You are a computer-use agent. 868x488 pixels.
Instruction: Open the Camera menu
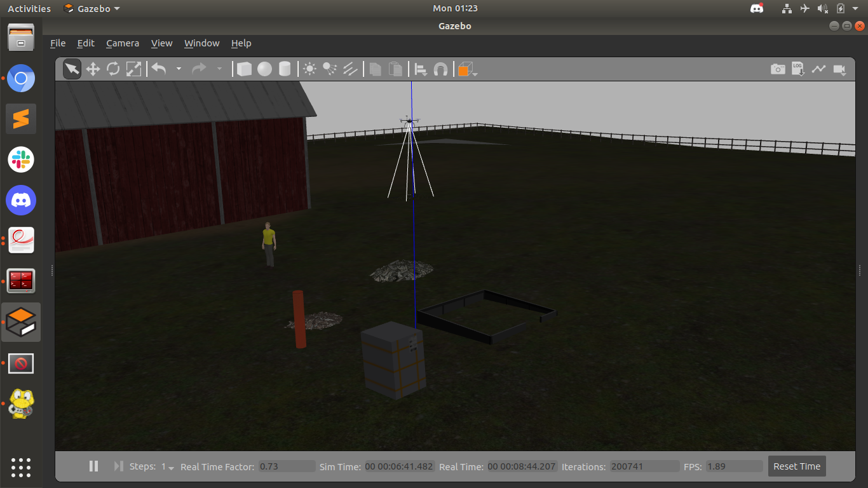pos(122,43)
